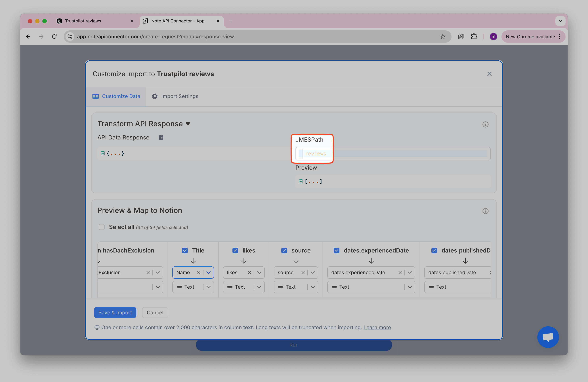This screenshot has width=588, height=382.
Task: Open hasDachExclusion property dropdown
Action: pyautogui.click(x=158, y=272)
